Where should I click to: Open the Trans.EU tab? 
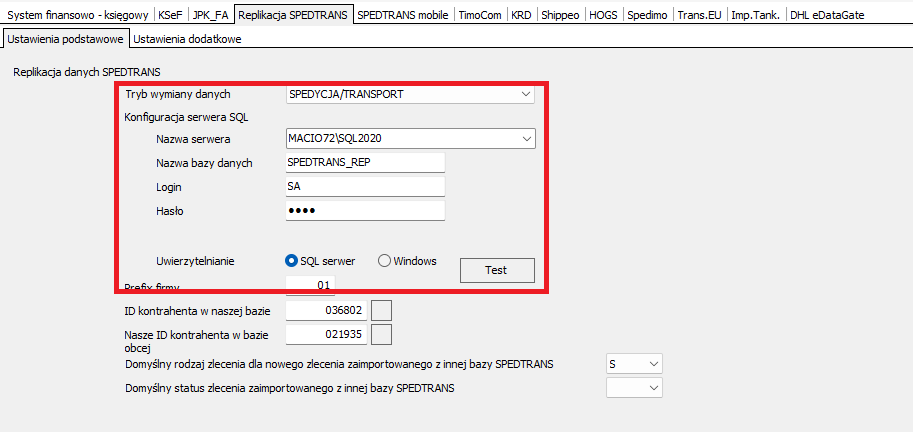(699, 16)
